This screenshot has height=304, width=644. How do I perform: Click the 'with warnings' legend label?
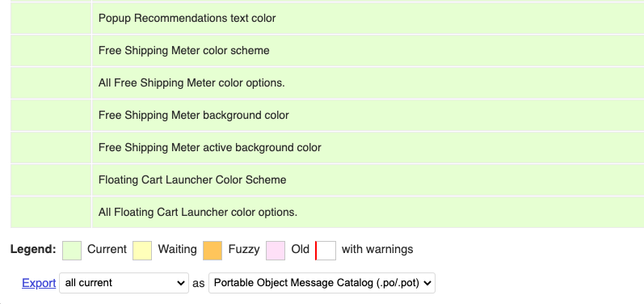377,249
